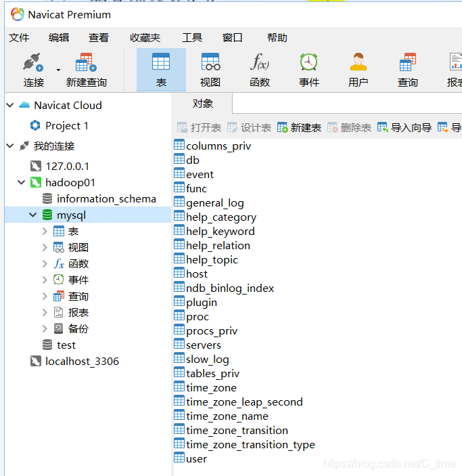Viewport: 462px width, 476px height.
Task: Click the mysql green database icon
Action: pos(47,215)
